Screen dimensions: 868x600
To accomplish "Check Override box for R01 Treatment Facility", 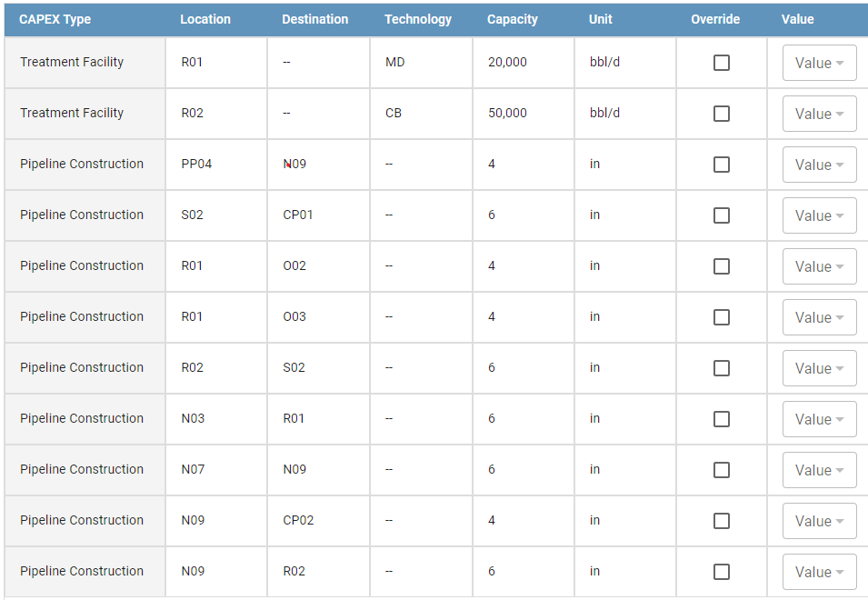I will (722, 63).
